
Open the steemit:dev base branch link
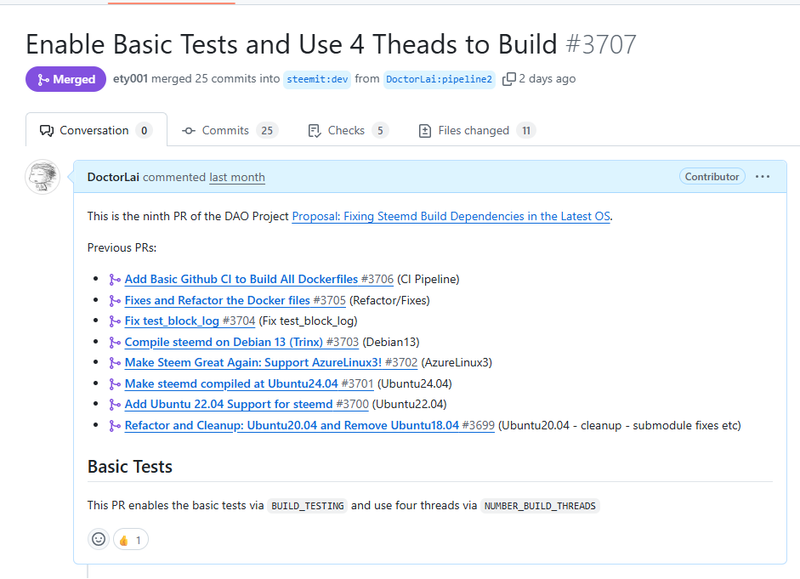point(317,79)
